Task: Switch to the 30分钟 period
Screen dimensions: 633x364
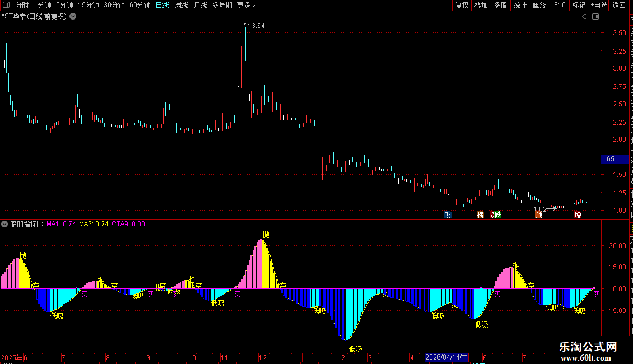Action: click(114, 5)
